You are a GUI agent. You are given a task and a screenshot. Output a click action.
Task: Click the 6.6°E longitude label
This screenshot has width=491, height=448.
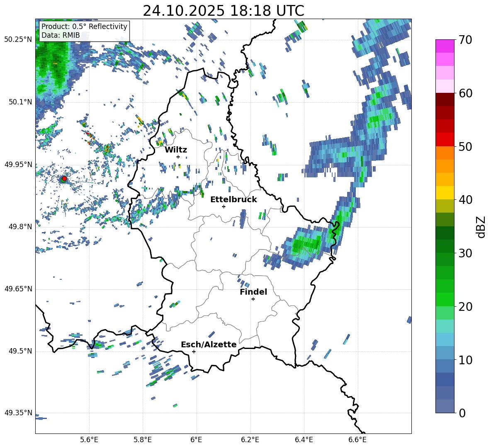pyautogui.click(x=357, y=440)
